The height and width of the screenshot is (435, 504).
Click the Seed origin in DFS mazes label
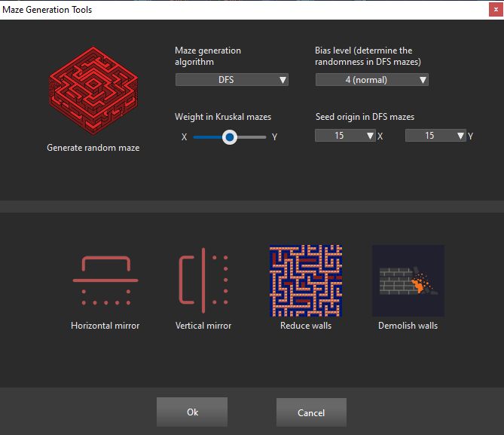click(x=365, y=117)
